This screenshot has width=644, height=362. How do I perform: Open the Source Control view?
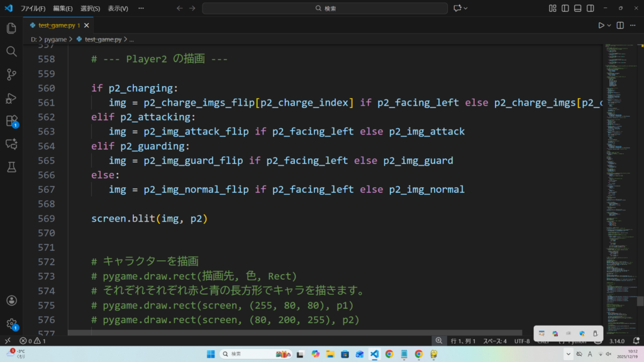[11, 75]
